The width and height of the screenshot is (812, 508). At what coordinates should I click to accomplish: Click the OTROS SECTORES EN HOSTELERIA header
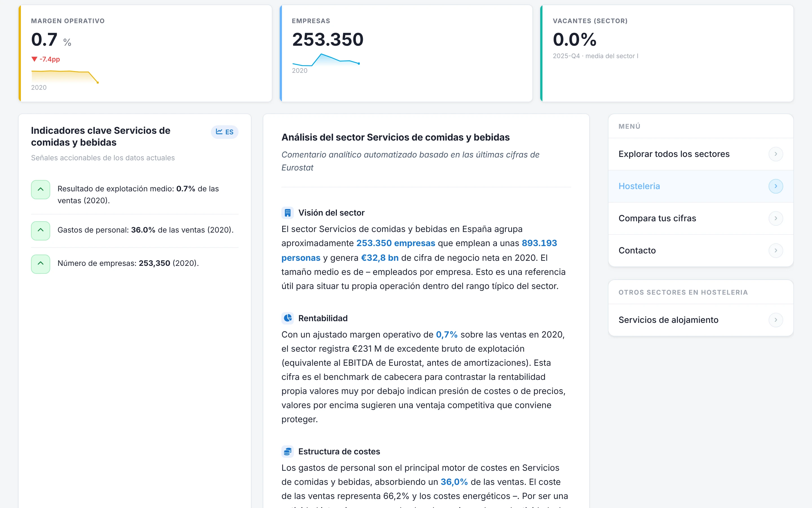pyautogui.click(x=683, y=292)
